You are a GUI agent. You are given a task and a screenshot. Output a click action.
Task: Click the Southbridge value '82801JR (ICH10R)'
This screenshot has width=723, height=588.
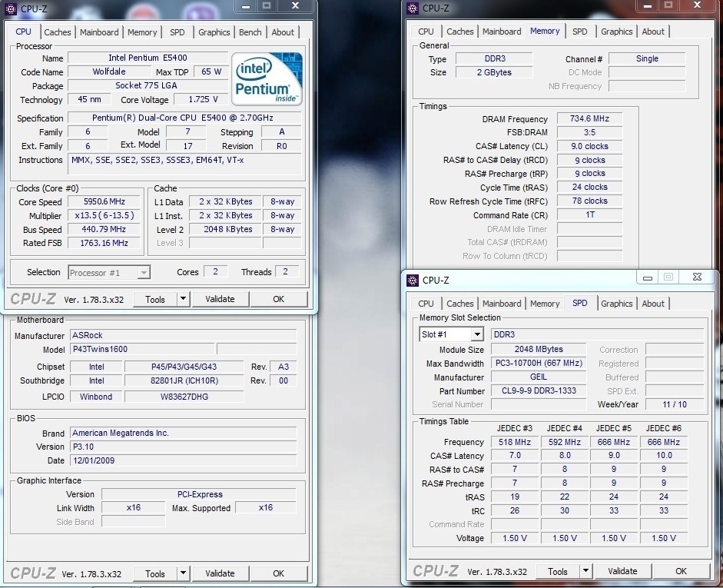(x=184, y=380)
